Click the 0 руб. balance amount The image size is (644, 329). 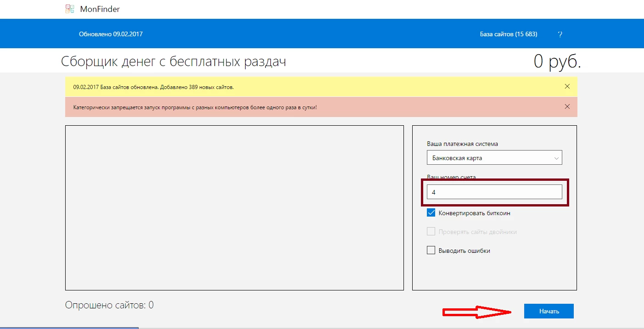point(557,61)
